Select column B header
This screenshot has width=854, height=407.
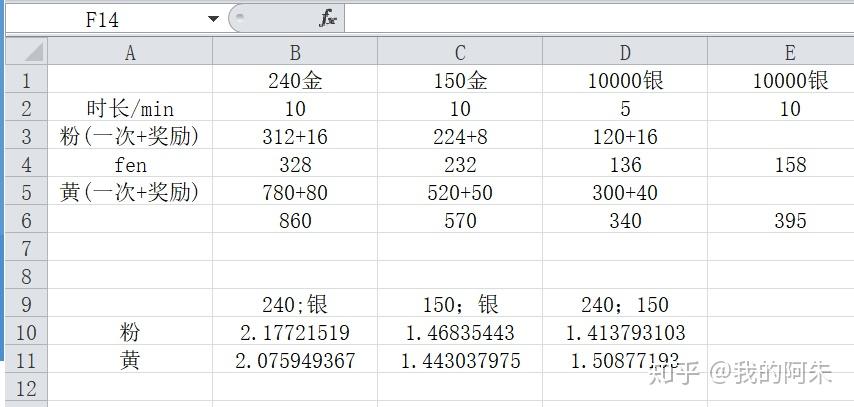point(295,52)
